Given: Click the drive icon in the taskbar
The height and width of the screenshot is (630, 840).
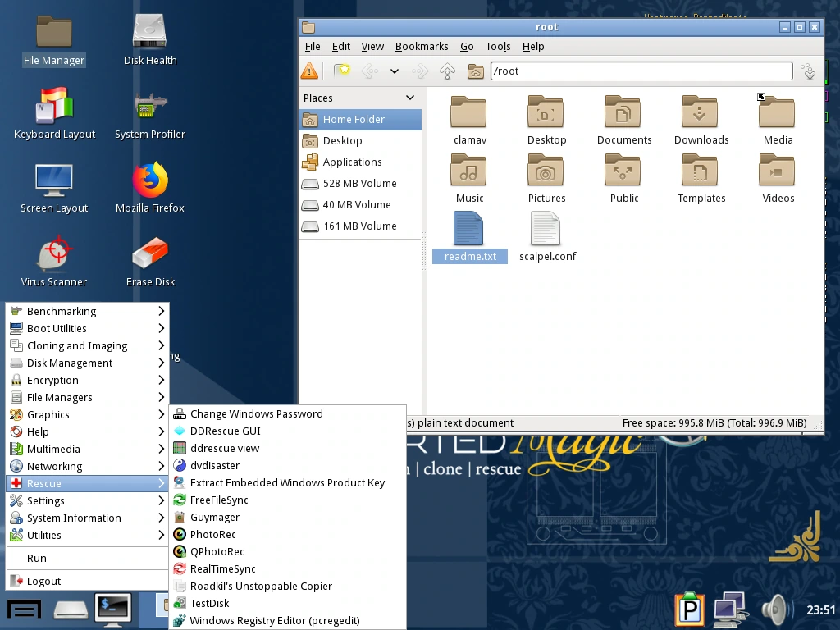Looking at the screenshot, I should coord(71,609).
